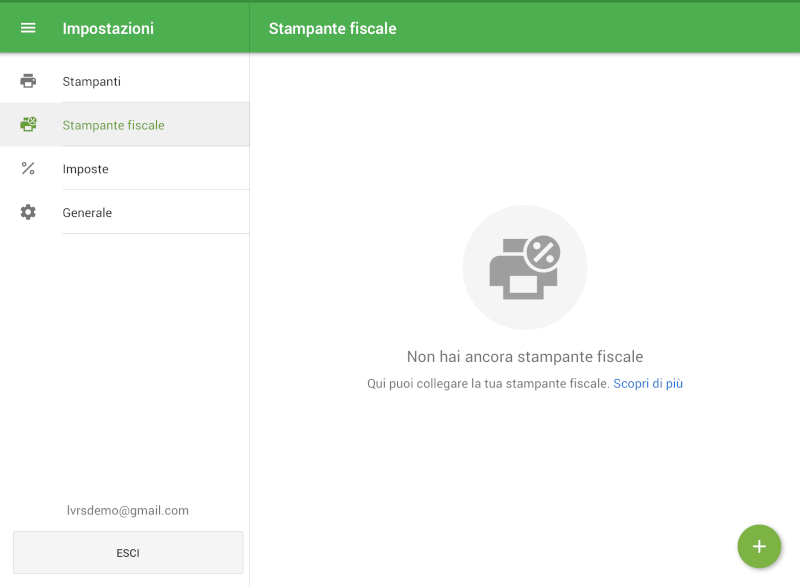Click the 'Qui puoi collegare' description text
The height and width of the screenshot is (587, 800).
click(x=488, y=383)
